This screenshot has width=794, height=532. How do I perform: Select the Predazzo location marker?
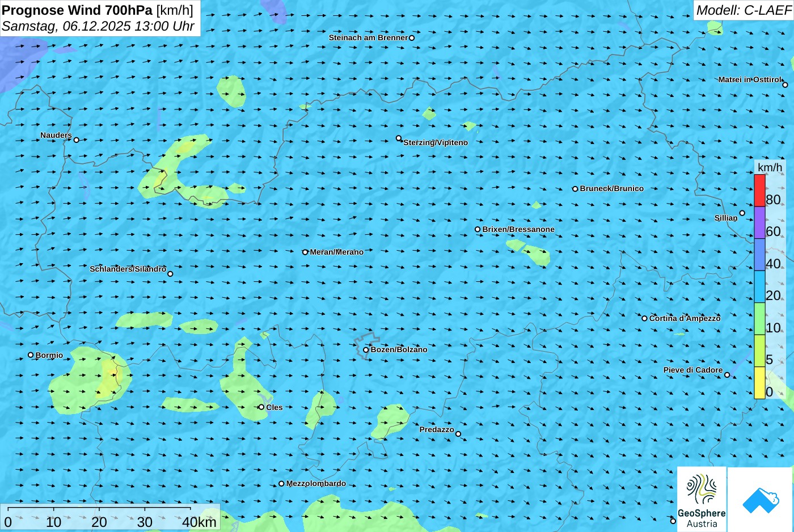458,434
